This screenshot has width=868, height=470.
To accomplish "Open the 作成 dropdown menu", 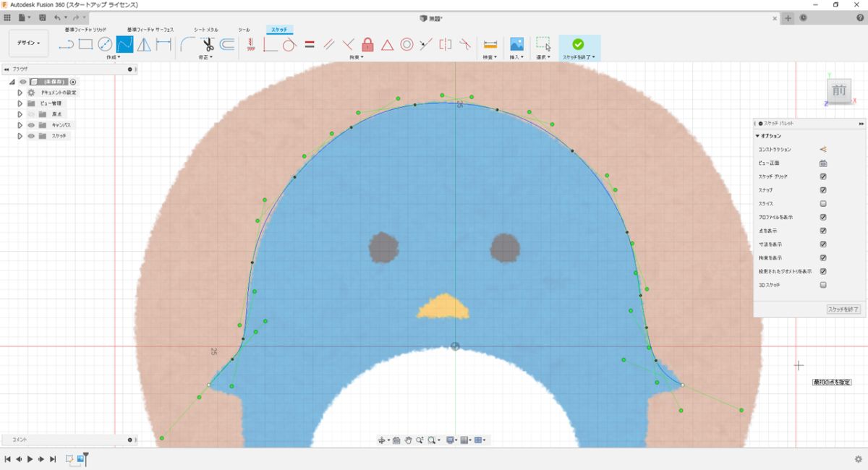I will (112, 57).
